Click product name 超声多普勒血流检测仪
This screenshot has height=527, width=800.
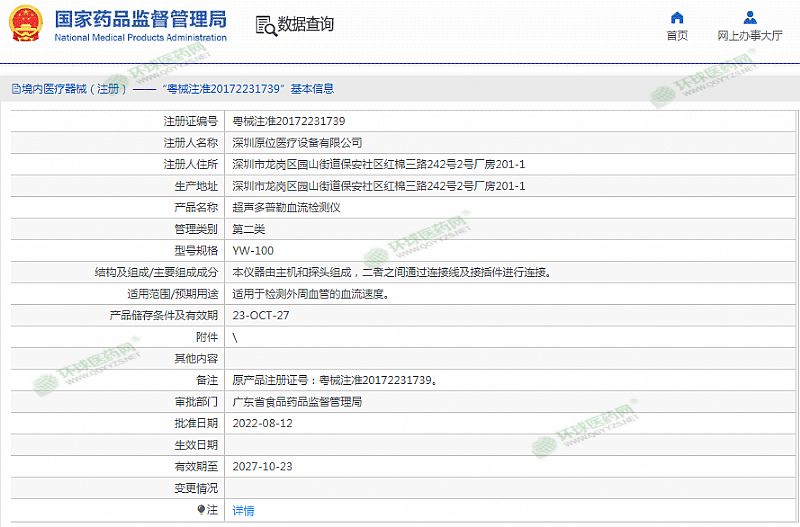[286, 207]
